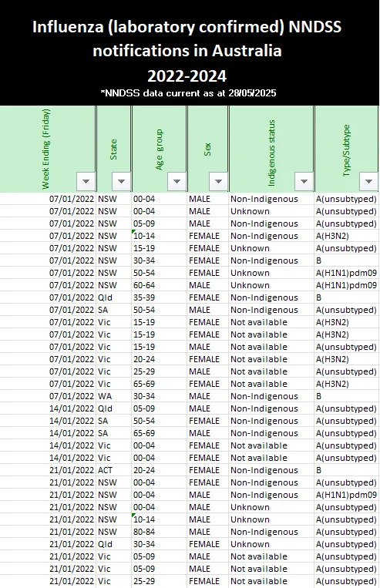Open the Sex column filter dropdown
The width and height of the screenshot is (380, 588).
(218, 182)
